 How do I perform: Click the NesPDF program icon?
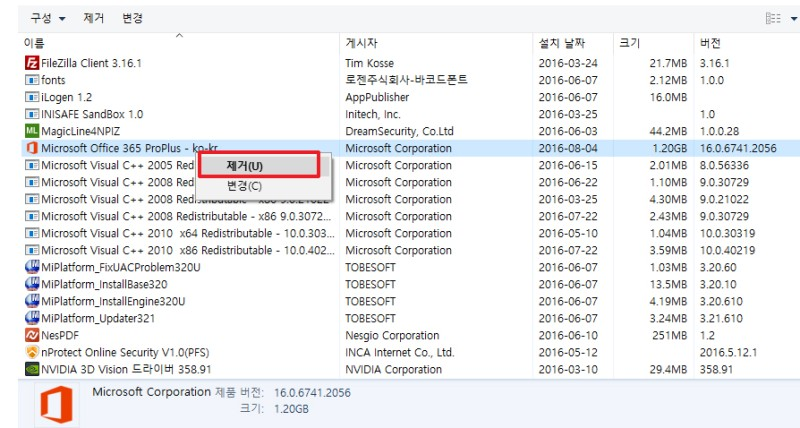tap(32, 335)
